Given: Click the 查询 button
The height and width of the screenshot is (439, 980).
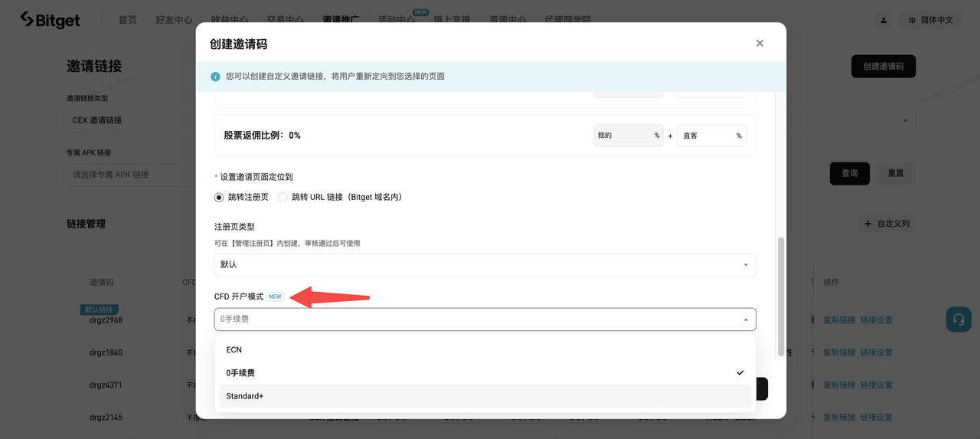Looking at the screenshot, I should point(850,173).
